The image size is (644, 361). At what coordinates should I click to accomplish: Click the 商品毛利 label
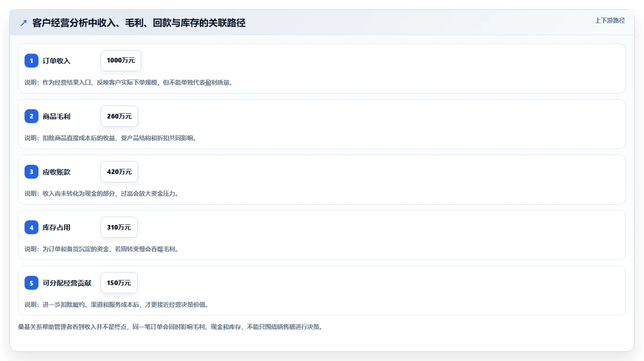(x=57, y=116)
